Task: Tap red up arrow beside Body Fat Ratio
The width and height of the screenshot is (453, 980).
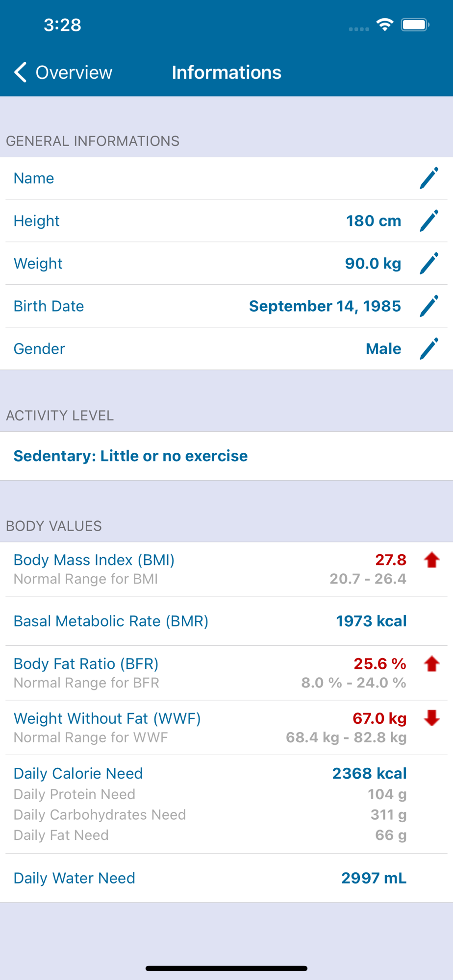Action: coord(432,663)
